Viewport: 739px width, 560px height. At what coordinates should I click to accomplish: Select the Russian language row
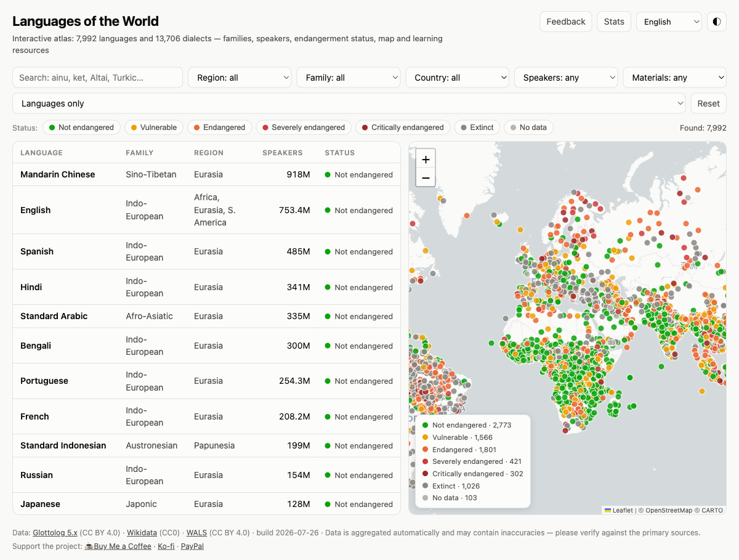(x=206, y=475)
